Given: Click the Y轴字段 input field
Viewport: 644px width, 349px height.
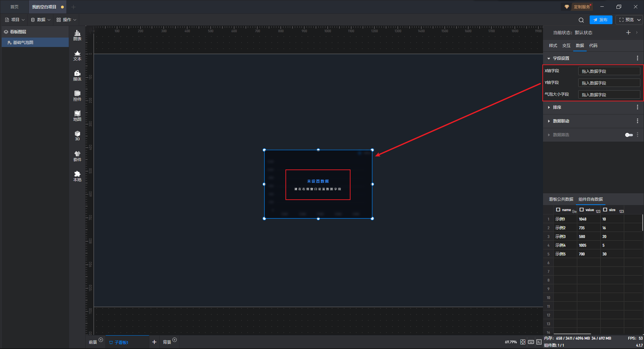Looking at the screenshot, I should [x=609, y=83].
